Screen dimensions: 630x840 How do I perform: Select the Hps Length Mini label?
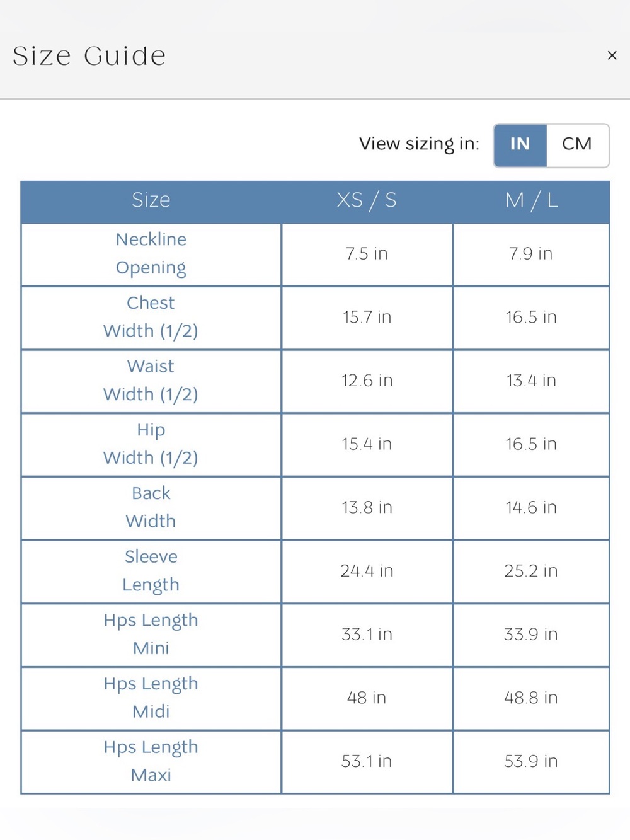click(151, 635)
